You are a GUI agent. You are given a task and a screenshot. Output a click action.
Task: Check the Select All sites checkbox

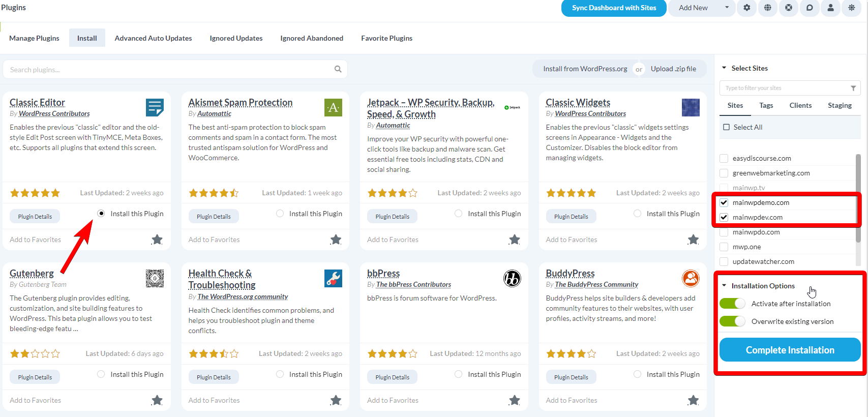tap(726, 127)
